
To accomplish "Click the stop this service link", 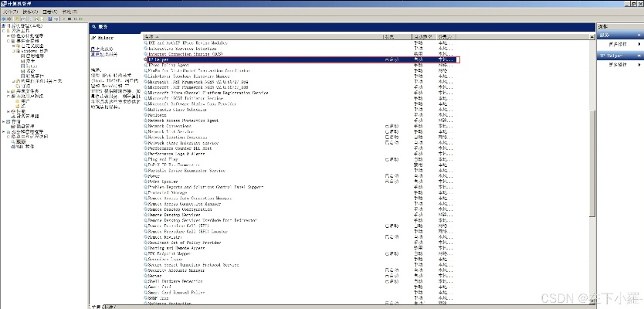I will 96,49.
